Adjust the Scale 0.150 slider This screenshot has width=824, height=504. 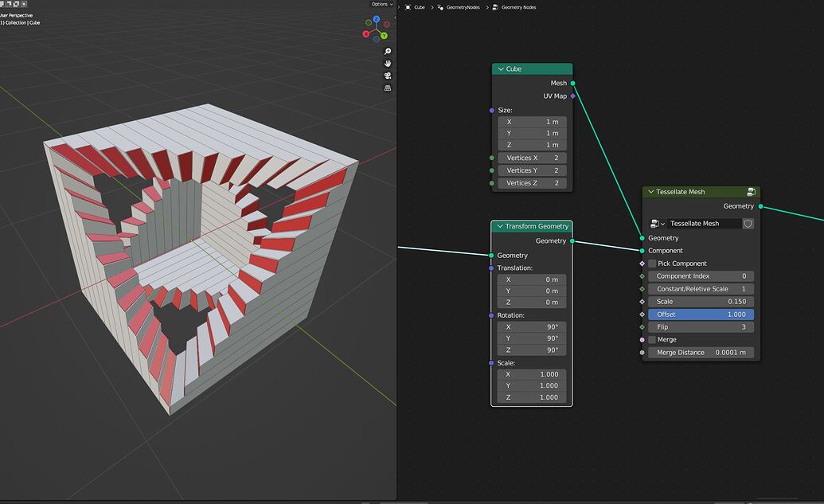tap(701, 302)
